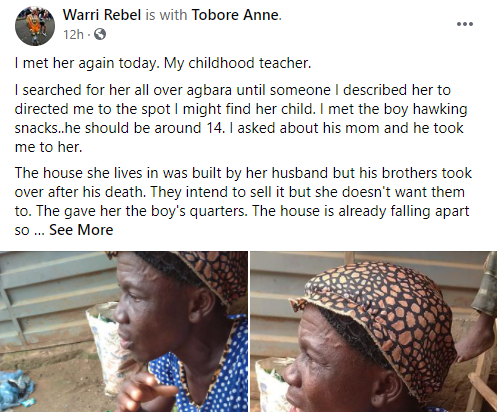The height and width of the screenshot is (412, 497).
Task: Open Warri Rebel's profile name link
Action: [102, 15]
